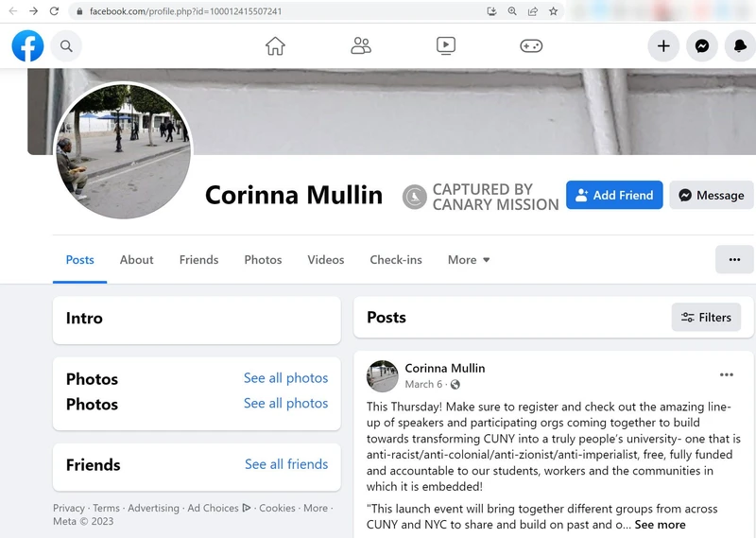This screenshot has width=756, height=538.
Task: Switch to the Photos tab
Action: click(263, 260)
